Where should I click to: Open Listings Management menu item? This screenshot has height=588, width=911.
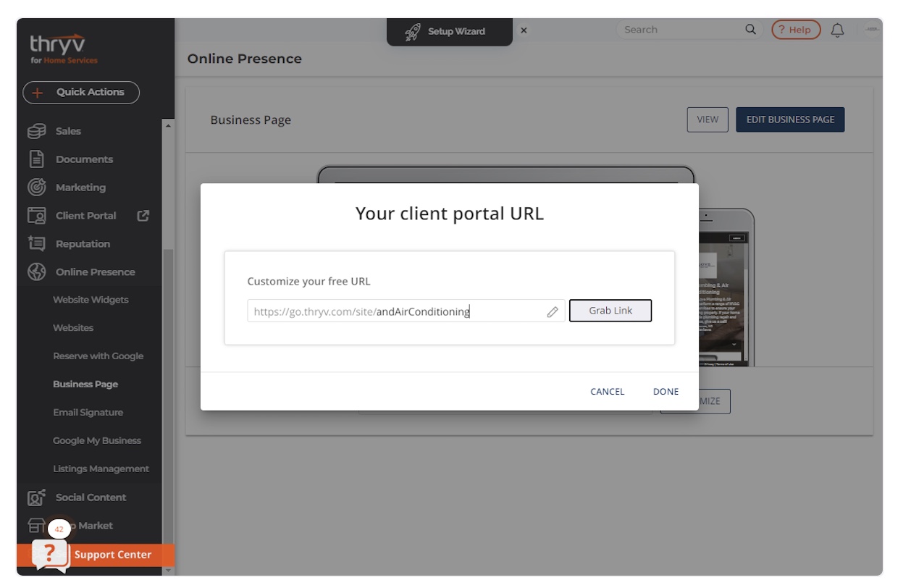(x=101, y=469)
